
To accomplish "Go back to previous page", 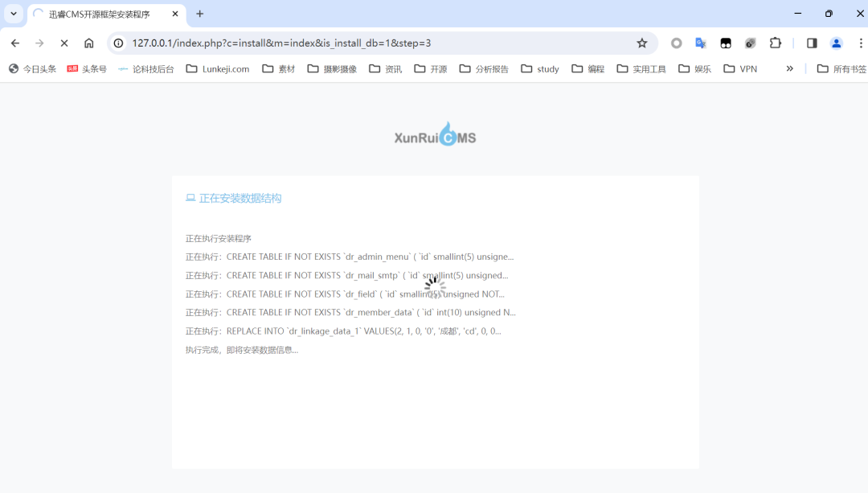I will tap(15, 43).
